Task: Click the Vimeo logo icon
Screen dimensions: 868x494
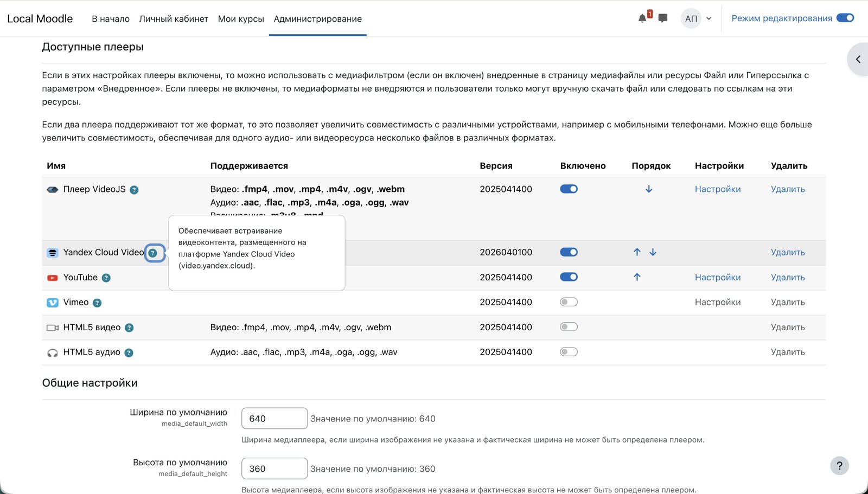Action: coord(53,303)
